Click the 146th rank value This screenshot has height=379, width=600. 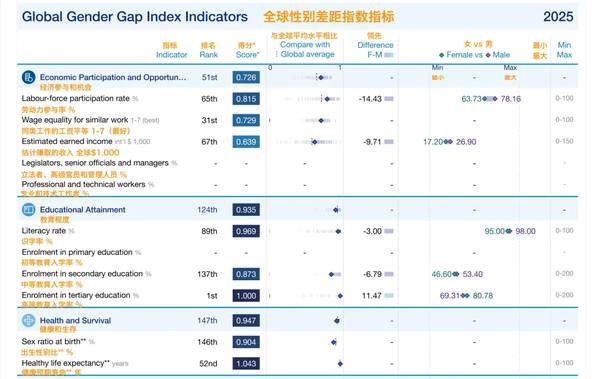pos(207,342)
